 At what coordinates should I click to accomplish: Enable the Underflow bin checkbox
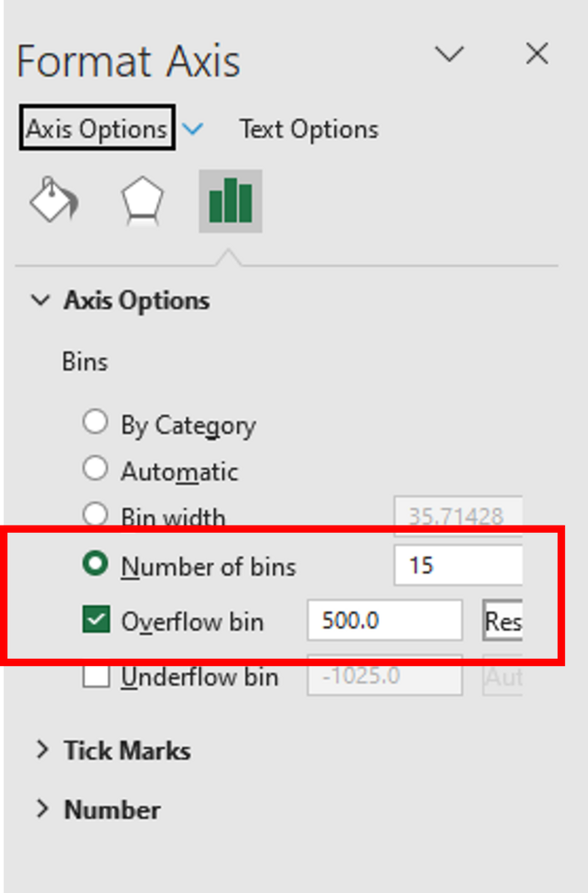[96, 677]
